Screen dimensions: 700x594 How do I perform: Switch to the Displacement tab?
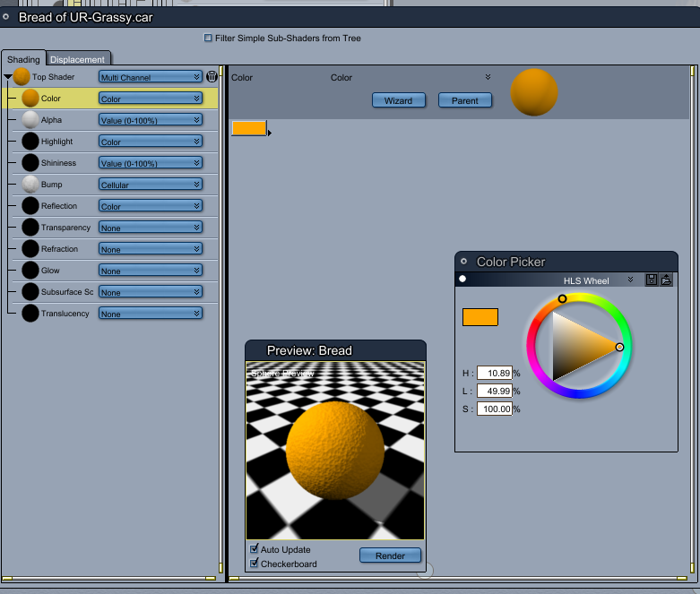point(77,59)
